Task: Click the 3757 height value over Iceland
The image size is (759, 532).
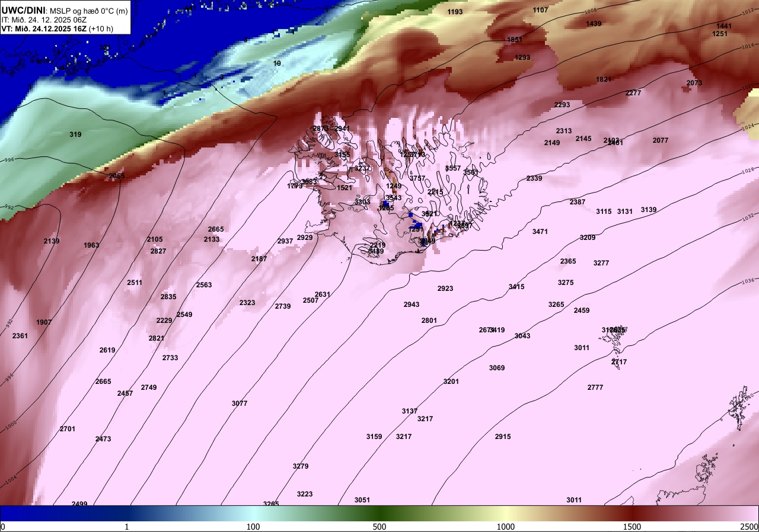Action: (x=417, y=178)
